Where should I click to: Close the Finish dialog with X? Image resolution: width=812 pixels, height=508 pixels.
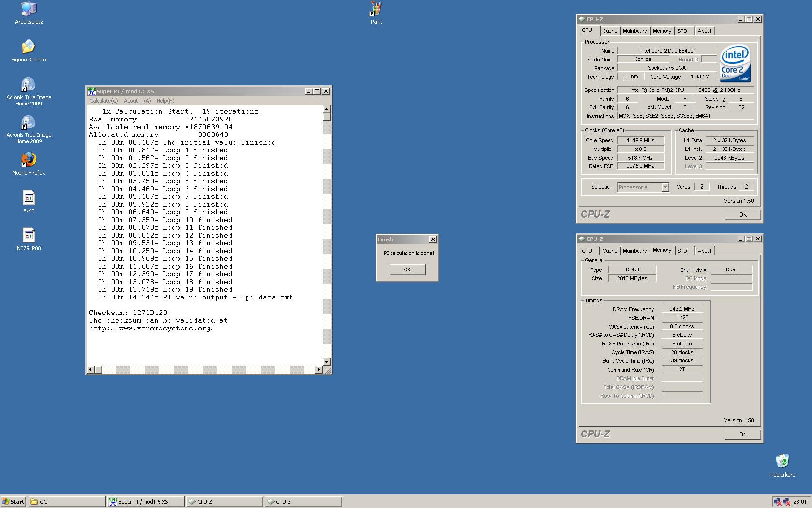click(433, 239)
